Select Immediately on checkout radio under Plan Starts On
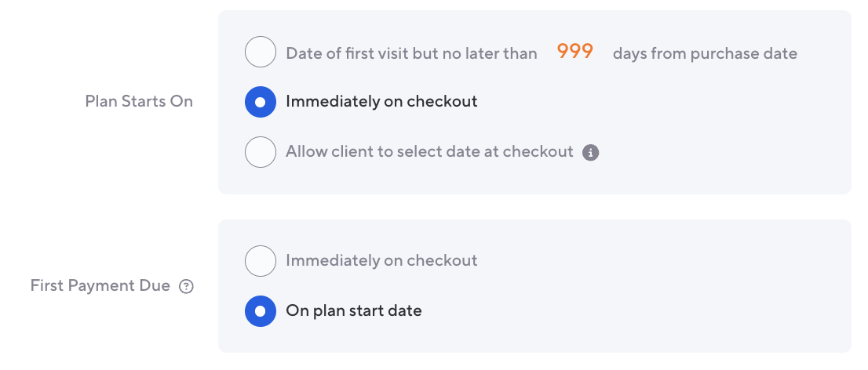Image resolution: width=868 pixels, height=370 pixels. pos(261,102)
